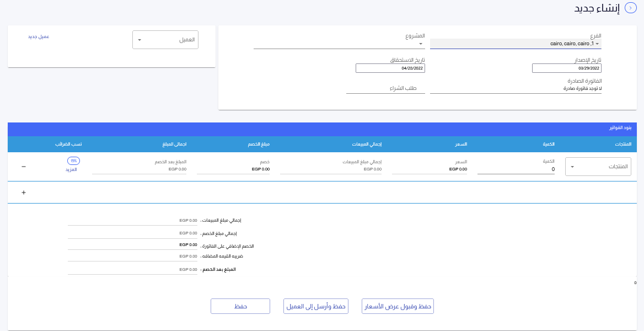Click the المبلغ بعد الخصم field in item row
The image size is (644, 331).
tap(139, 169)
